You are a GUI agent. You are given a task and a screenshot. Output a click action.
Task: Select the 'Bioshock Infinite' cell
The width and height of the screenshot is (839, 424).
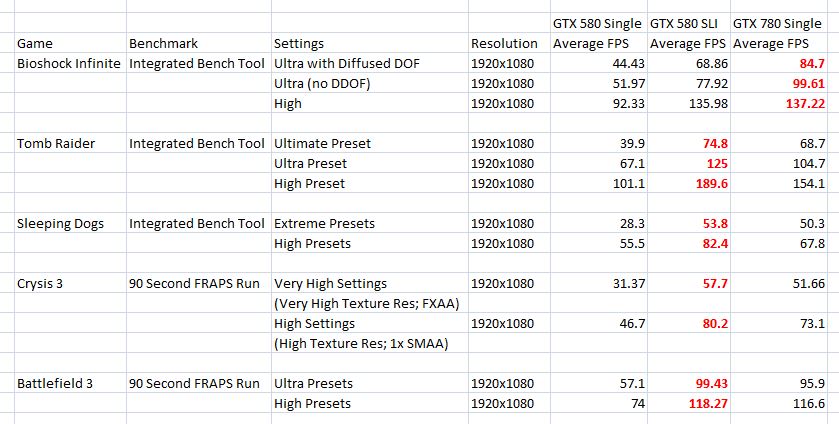pyautogui.click(x=70, y=63)
